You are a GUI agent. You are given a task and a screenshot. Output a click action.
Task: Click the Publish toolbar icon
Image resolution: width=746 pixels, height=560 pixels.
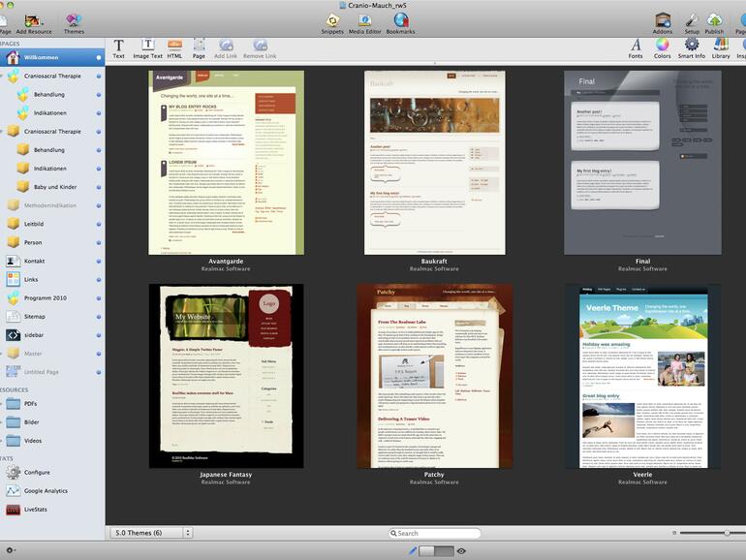tap(714, 21)
